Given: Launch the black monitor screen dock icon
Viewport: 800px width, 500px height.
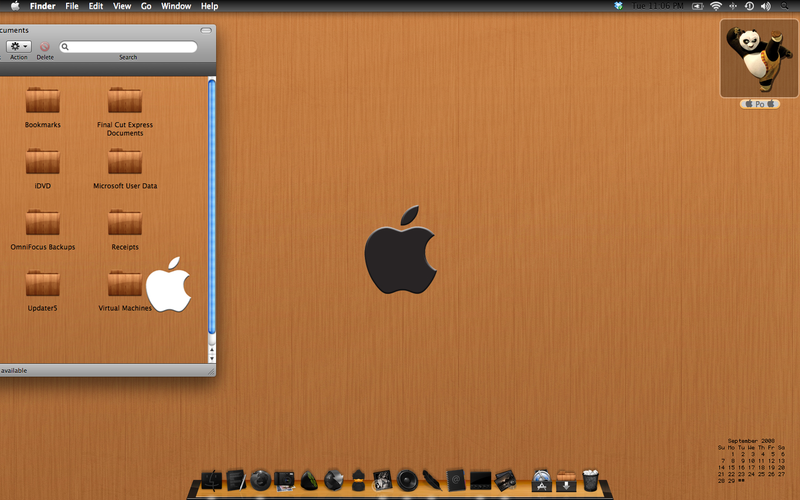Looking at the screenshot, I should pos(481,481).
